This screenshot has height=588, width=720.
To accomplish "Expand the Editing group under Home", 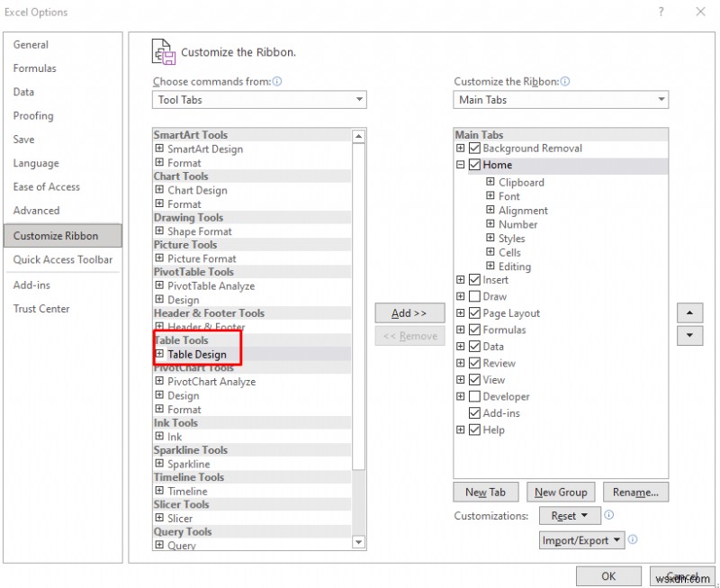I will coord(490,266).
